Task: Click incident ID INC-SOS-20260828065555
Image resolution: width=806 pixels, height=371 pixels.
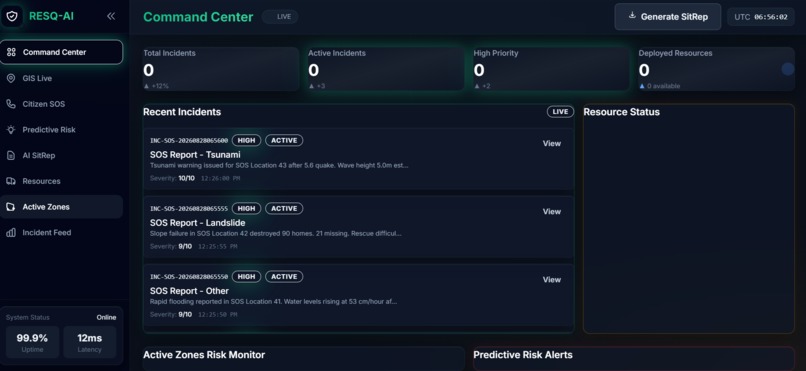Action: click(189, 209)
